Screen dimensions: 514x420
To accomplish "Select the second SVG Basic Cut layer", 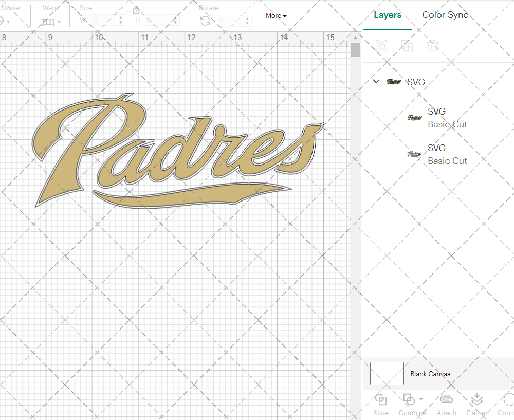I will tap(438, 154).
